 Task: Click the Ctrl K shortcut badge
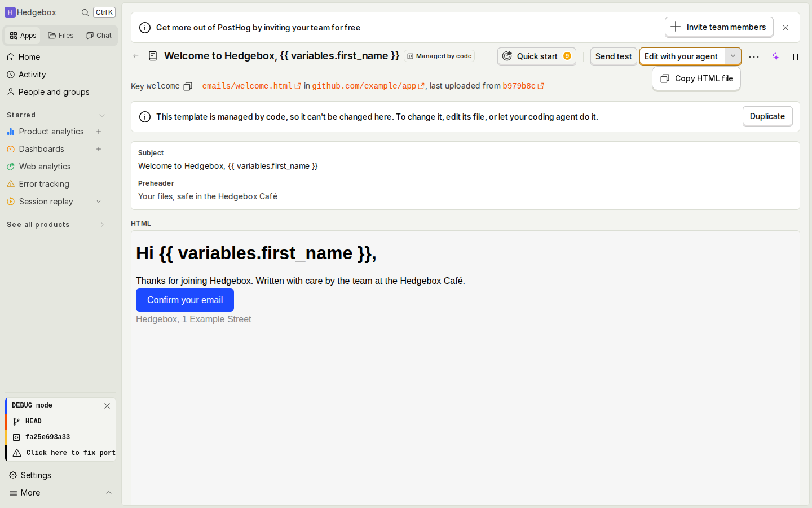click(x=104, y=12)
